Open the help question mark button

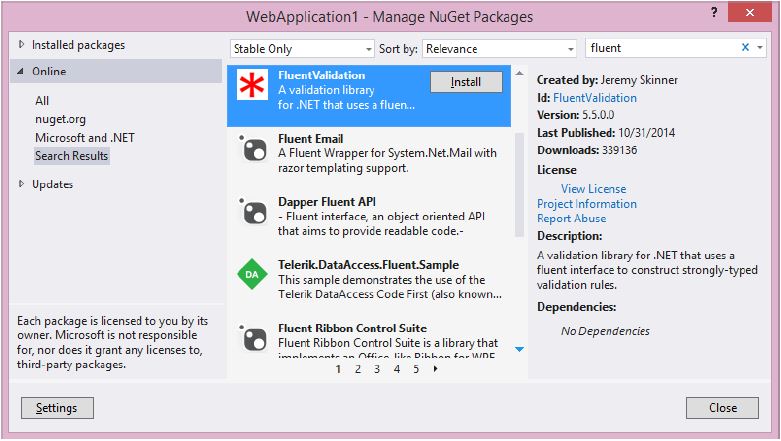tap(714, 12)
